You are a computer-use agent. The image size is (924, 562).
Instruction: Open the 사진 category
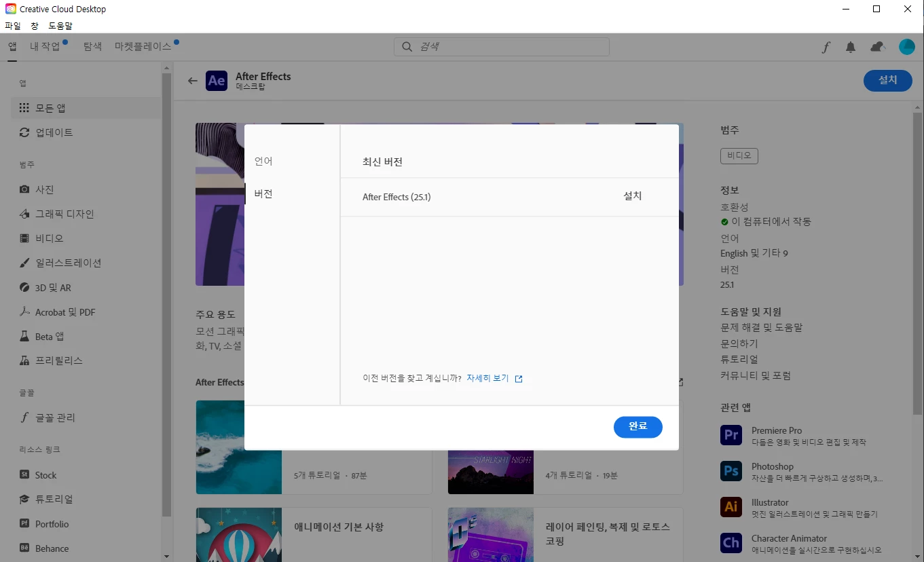click(x=86, y=189)
